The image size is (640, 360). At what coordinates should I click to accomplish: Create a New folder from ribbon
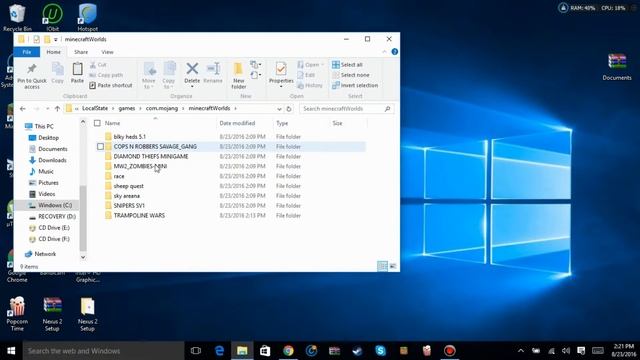tap(239, 76)
